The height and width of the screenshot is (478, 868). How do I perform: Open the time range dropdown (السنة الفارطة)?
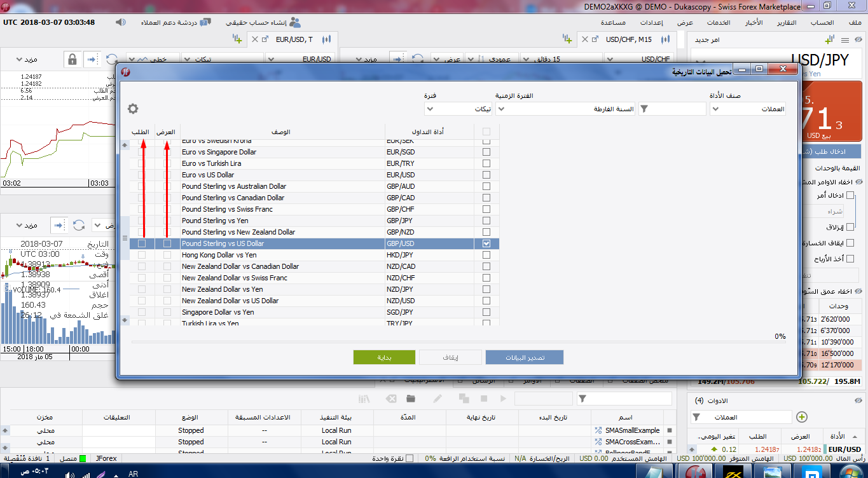[565, 109]
